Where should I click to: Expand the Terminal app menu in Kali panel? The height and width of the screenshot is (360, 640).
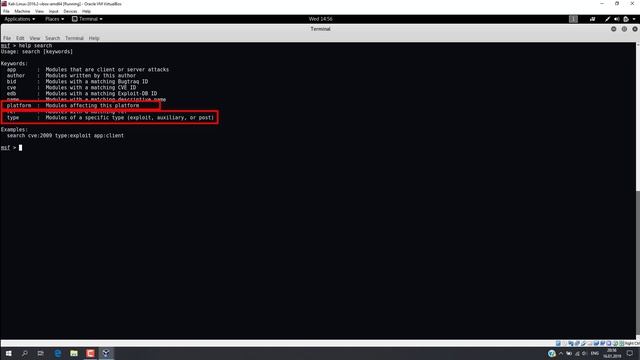point(87,19)
